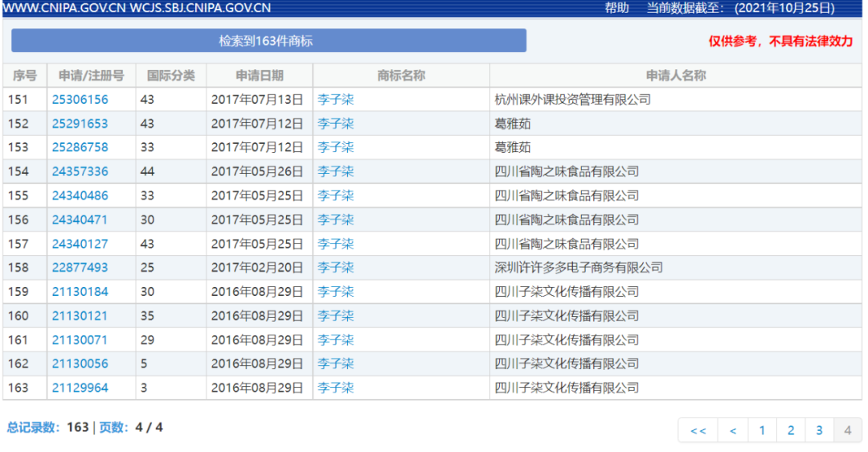This screenshot has width=868, height=452.
Task: Open registration number 22877493
Action: click(x=80, y=268)
